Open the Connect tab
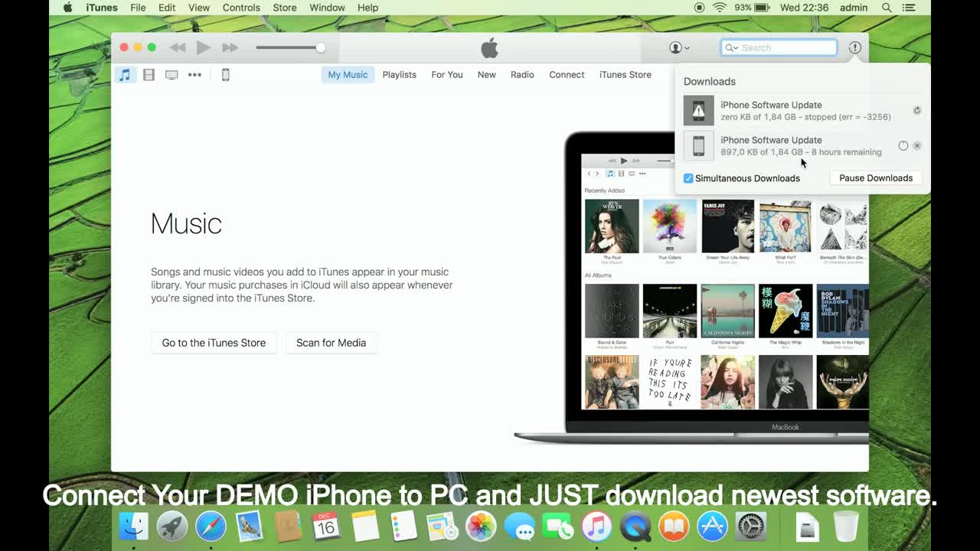Viewport: 980px width, 551px height. pyautogui.click(x=567, y=74)
